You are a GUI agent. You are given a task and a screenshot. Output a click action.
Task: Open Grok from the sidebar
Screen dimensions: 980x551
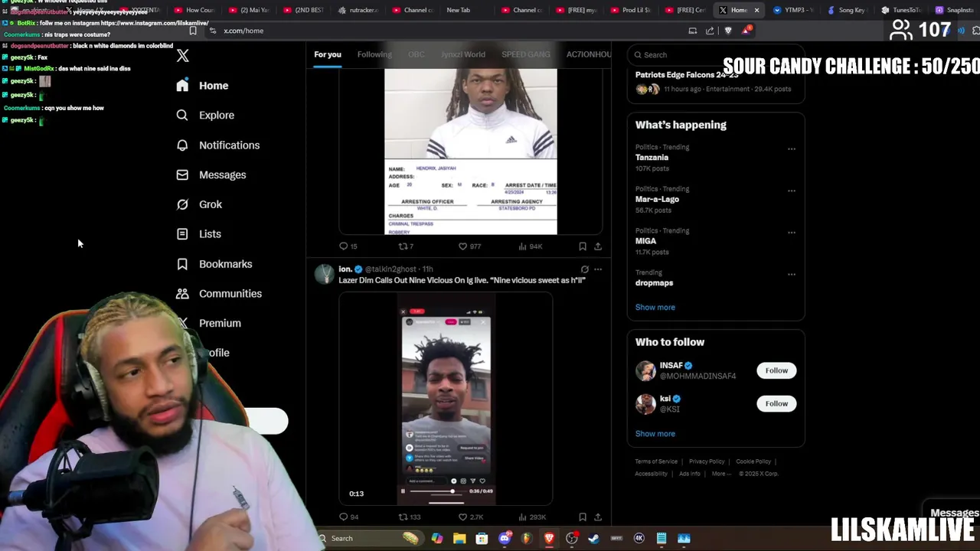[199, 204]
